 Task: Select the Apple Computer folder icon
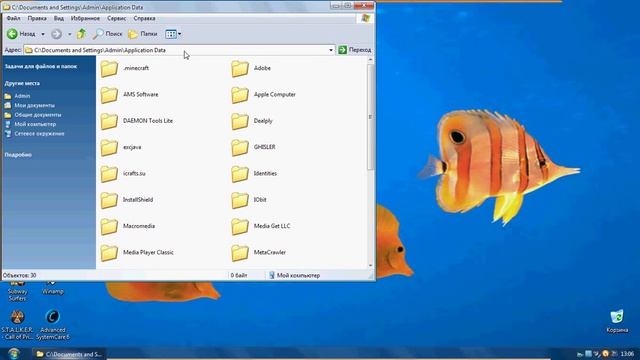coord(240,95)
